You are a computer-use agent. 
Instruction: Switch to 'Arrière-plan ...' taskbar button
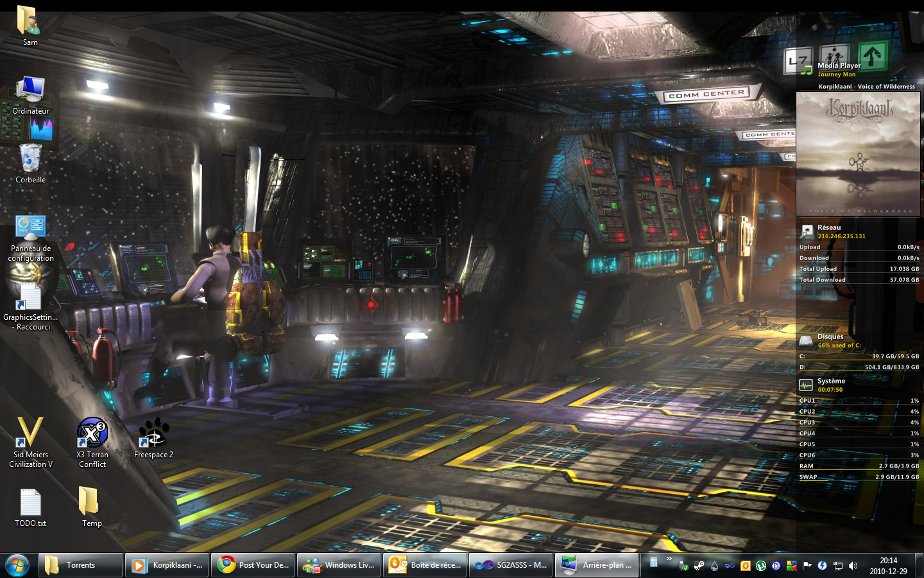coord(597,565)
